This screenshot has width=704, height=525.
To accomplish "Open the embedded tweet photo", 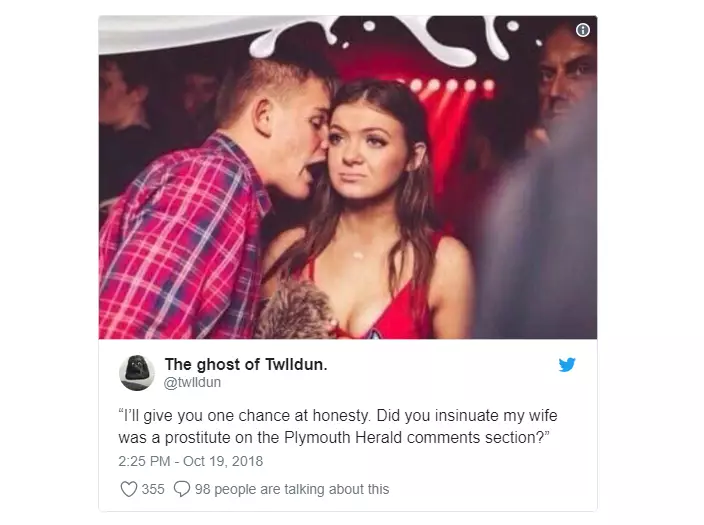I will (348, 177).
